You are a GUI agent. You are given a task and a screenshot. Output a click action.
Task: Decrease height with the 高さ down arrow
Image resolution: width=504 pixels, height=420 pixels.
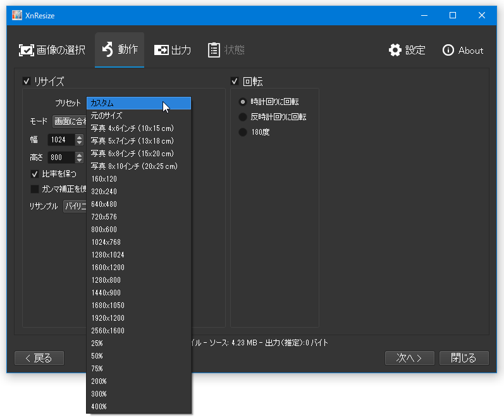80,160
